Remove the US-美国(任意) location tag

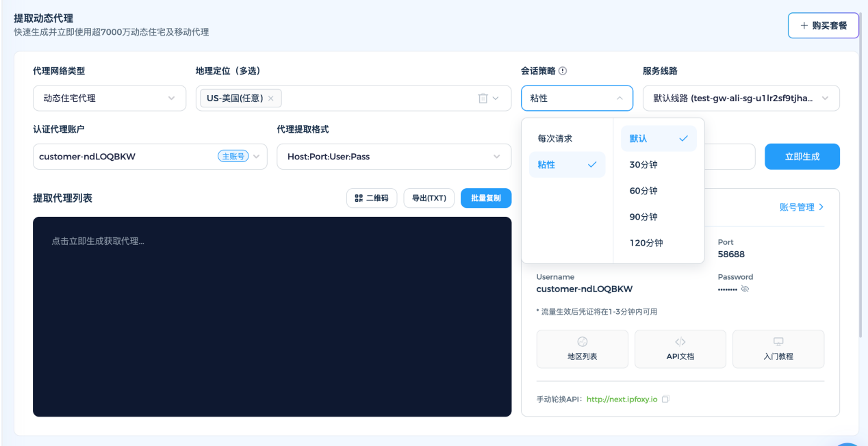(x=270, y=99)
